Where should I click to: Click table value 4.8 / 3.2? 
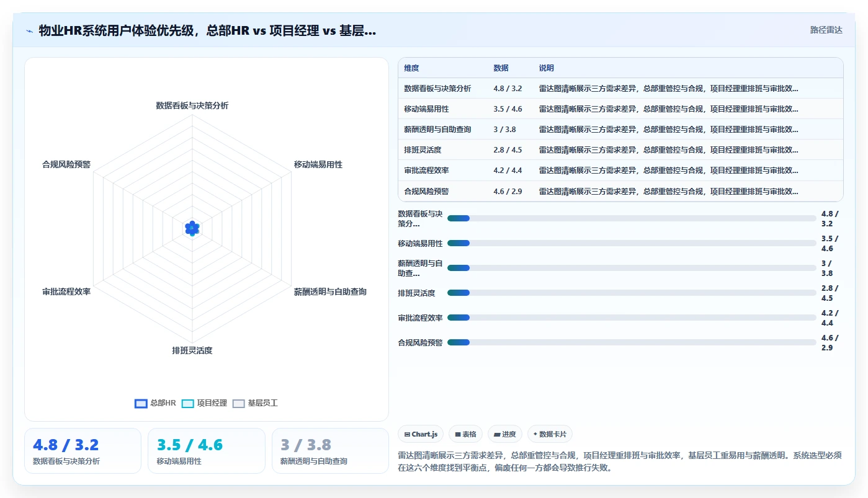click(508, 89)
